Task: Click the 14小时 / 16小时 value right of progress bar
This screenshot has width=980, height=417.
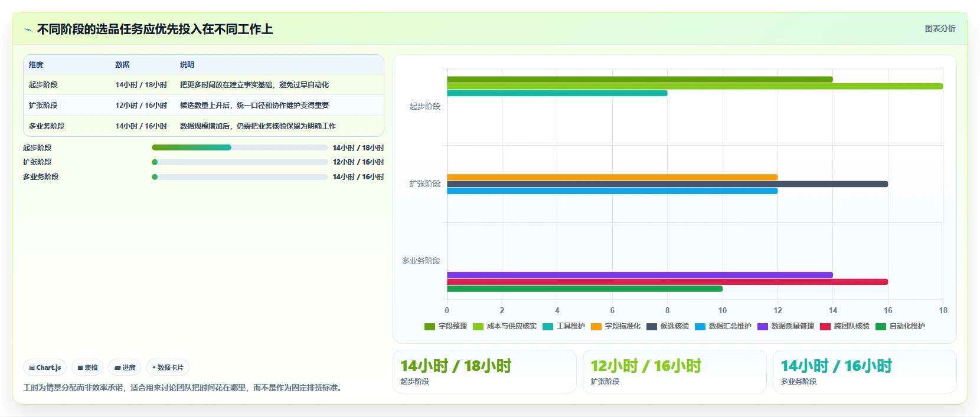Action: pyautogui.click(x=358, y=177)
